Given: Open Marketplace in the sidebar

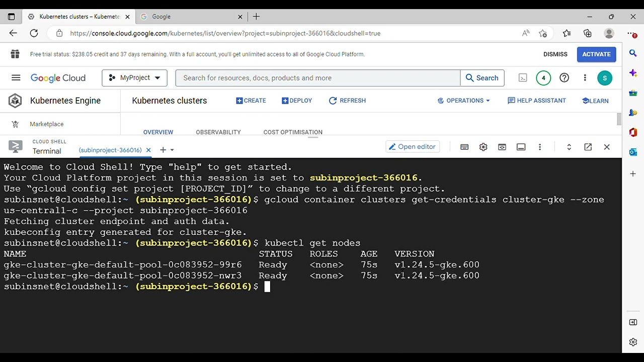Looking at the screenshot, I should [x=46, y=124].
